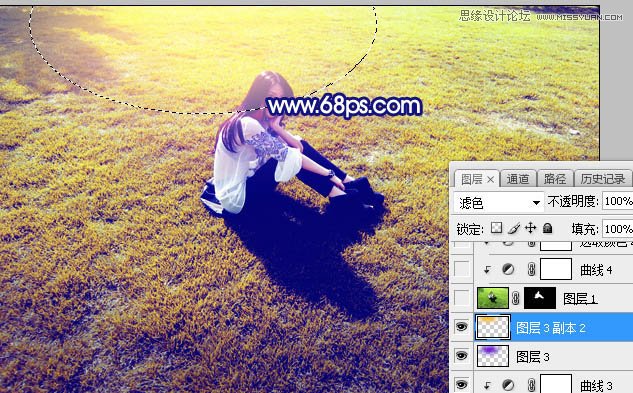Viewport: 633px width, 393px height.
Task: Select the 图层 1 black layer mask
Action: 540,298
